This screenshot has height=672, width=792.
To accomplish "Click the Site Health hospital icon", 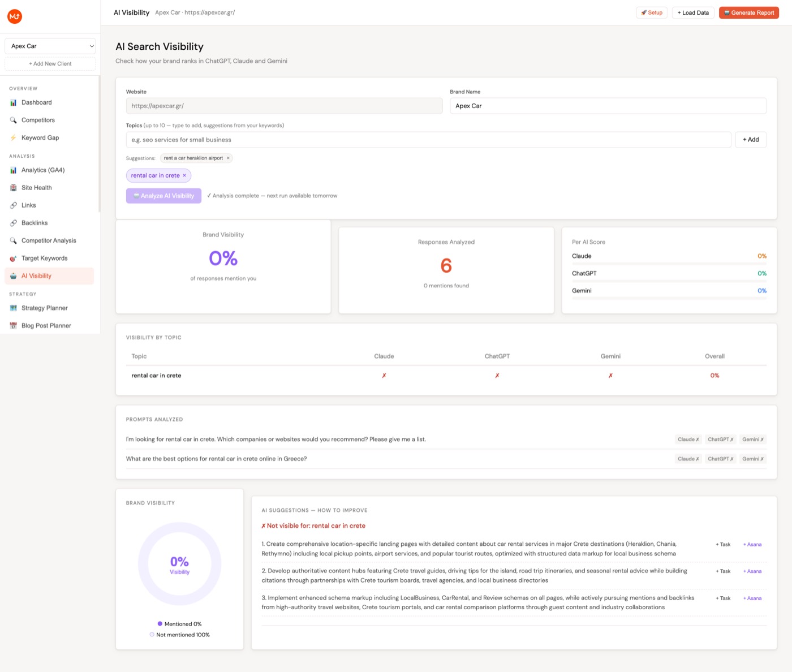I will (x=13, y=187).
